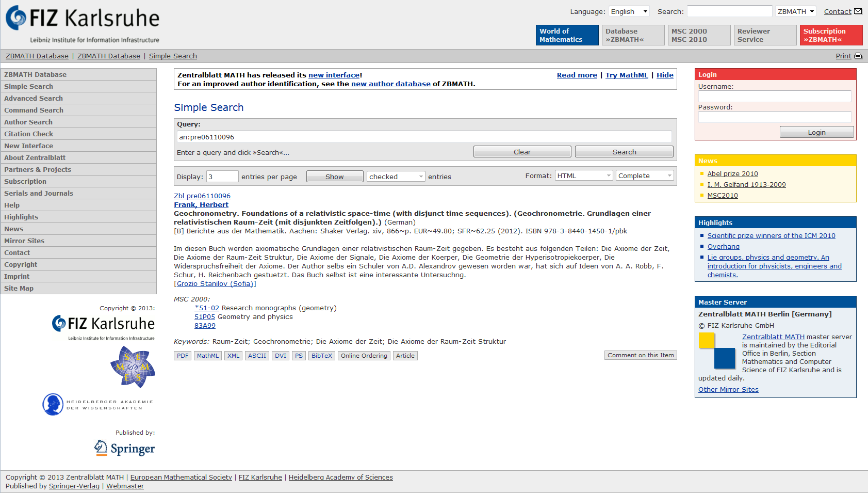Open the Complete display dropdown
This screenshot has height=493, width=868.
point(645,176)
